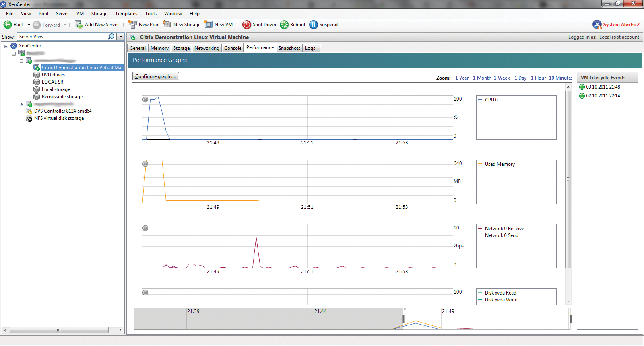Open the Server View dropdown arrow
The height and width of the screenshot is (346, 644).
[x=120, y=37]
